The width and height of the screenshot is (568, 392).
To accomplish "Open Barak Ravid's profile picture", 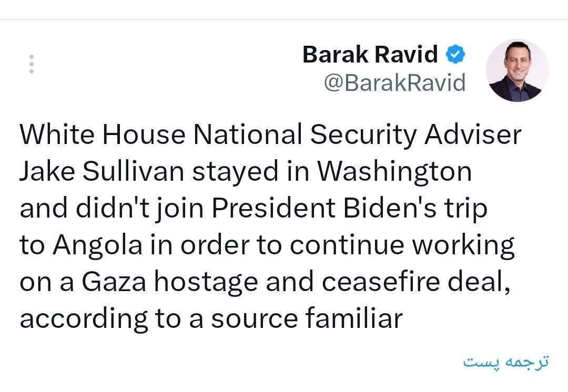I will click(517, 70).
